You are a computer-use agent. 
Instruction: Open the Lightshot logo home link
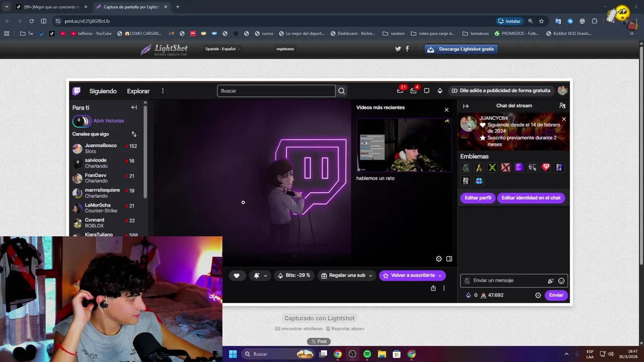tap(164, 49)
